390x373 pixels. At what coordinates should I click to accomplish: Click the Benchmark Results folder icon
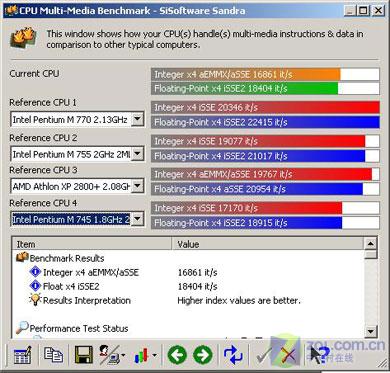22,258
